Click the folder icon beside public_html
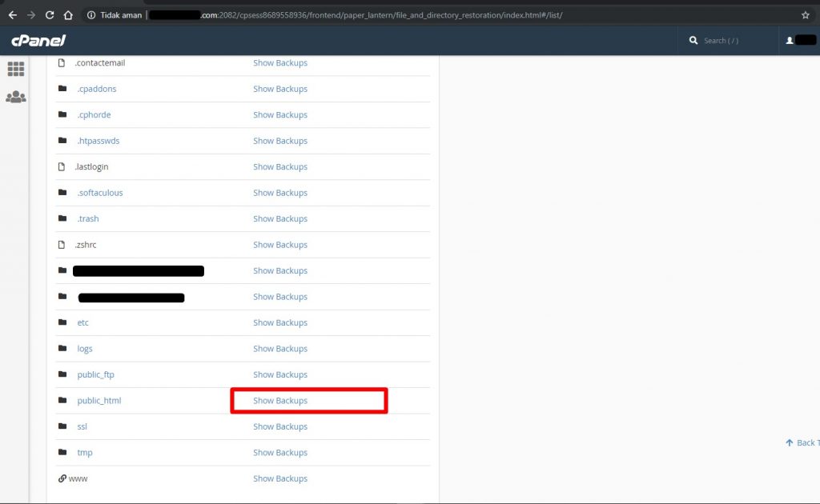The height and width of the screenshot is (504, 820). coord(62,401)
